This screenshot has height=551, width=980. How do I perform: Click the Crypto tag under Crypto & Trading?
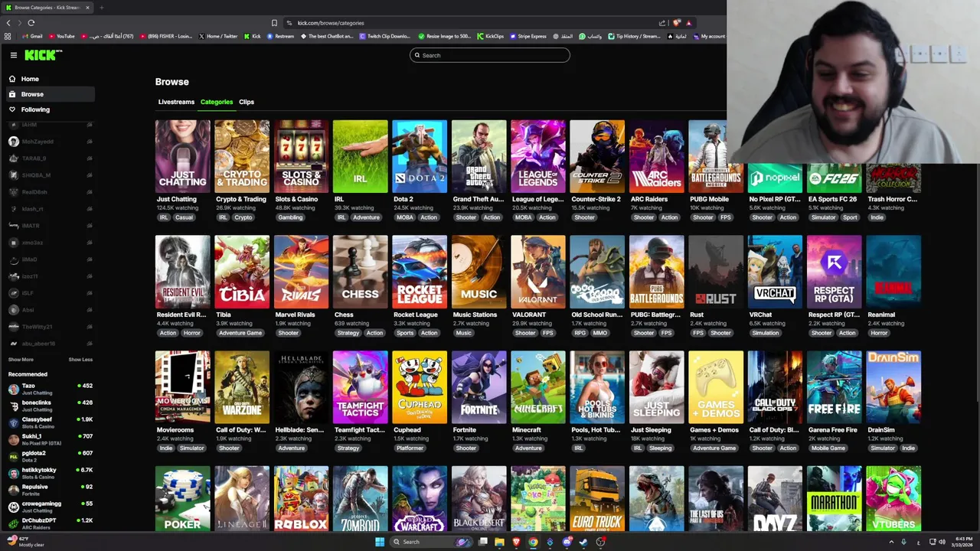coord(243,217)
